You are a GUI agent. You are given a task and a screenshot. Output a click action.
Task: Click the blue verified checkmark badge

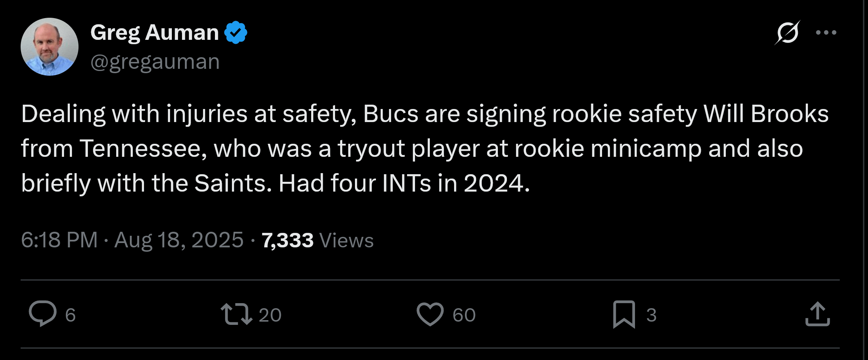[236, 33]
